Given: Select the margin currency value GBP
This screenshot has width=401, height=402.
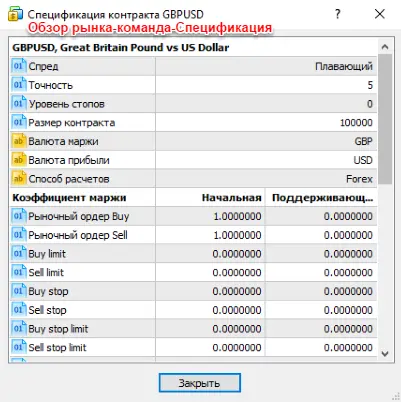Looking at the screenshot, I should point(364,141).
